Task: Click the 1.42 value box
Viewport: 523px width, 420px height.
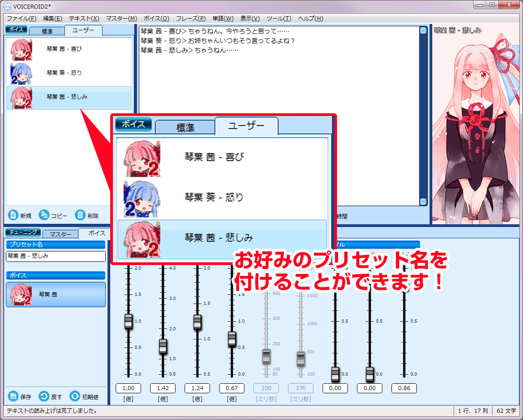Action: pos(163,388)
